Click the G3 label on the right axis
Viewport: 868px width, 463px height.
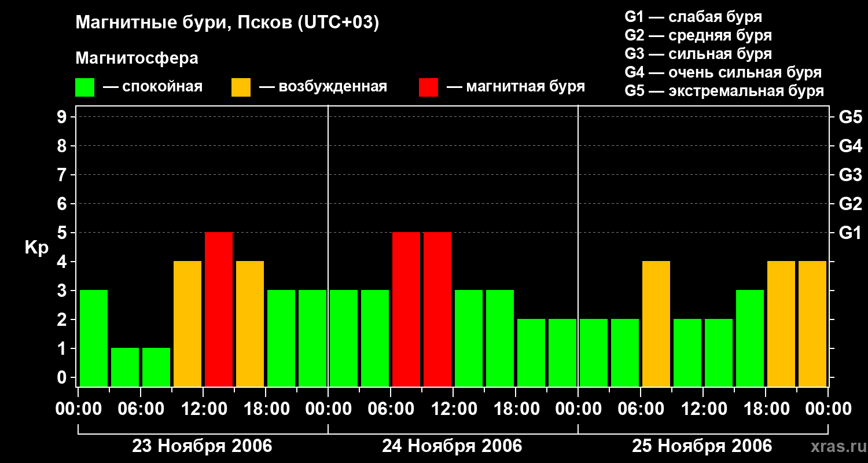pyautogui.click(x=850, y=175)
